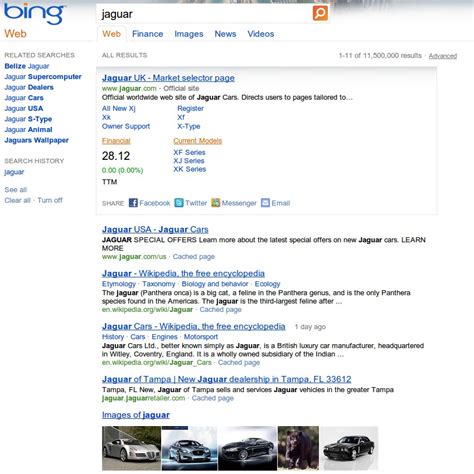This screenshot has height=474, width=474.
Task: Share result via Email icon
Action: pyautogui.click(x=265, y=203)
